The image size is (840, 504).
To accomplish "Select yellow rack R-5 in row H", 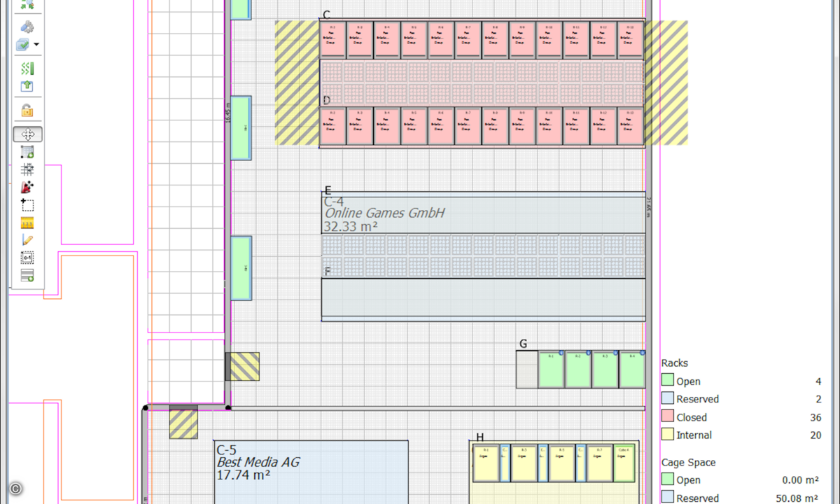I will point(562,463).
